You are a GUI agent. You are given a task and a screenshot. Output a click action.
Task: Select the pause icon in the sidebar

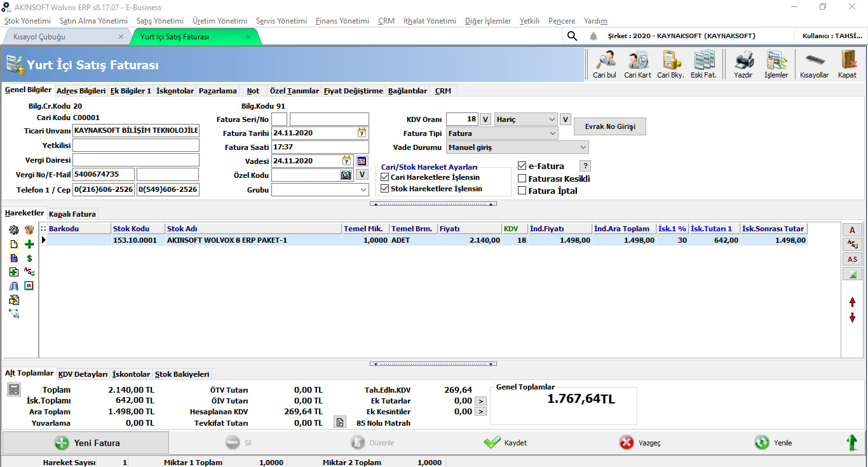click(x=29, y=285)
